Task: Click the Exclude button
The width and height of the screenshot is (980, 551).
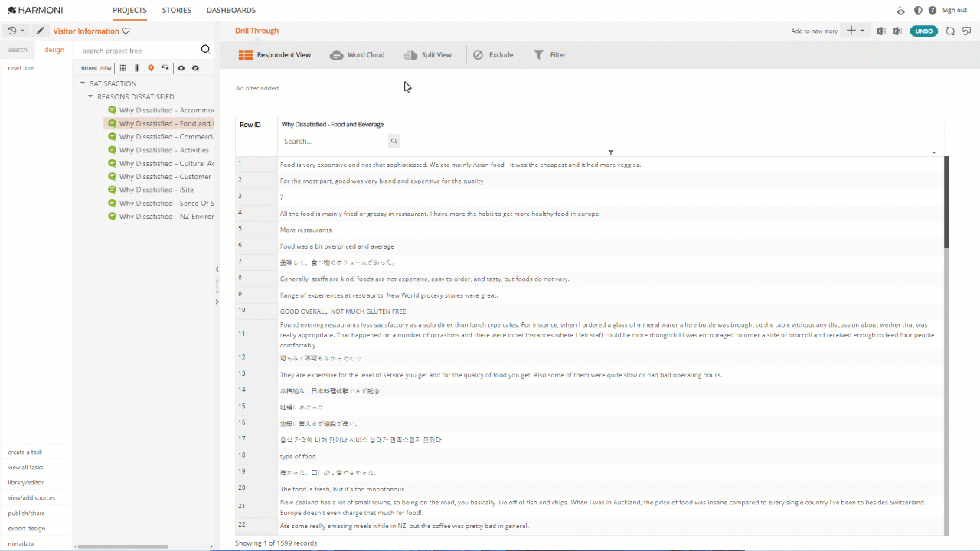Action: 493,55
